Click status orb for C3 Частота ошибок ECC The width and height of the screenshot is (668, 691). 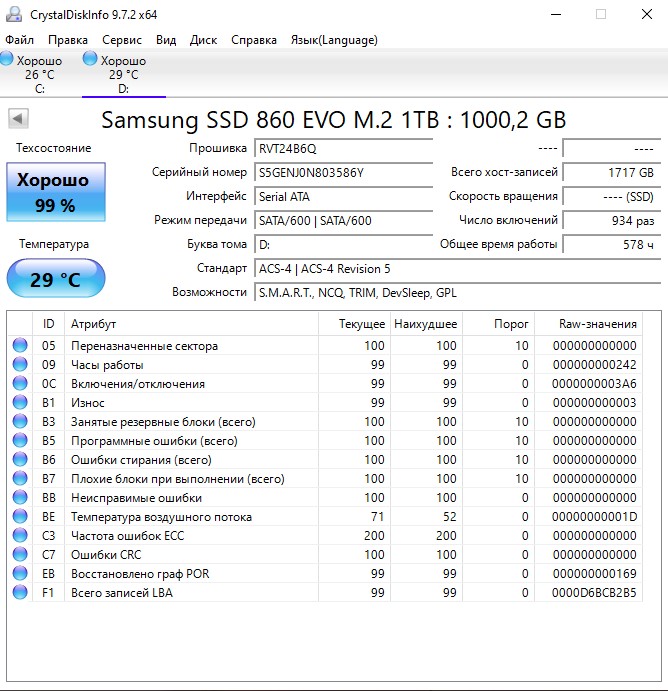pyautogui.click(x=20, y=535)
